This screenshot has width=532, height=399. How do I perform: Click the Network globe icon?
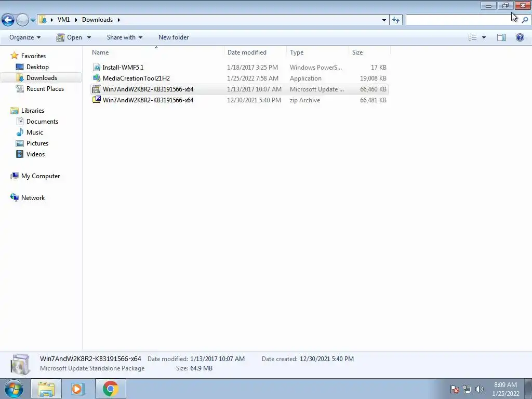[x=14, y=197]
